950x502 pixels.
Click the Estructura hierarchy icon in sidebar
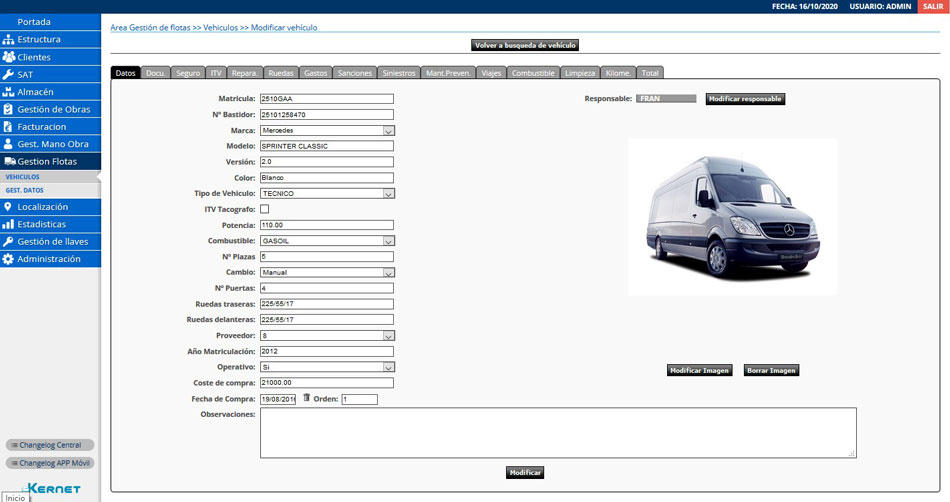click(9, 39)
